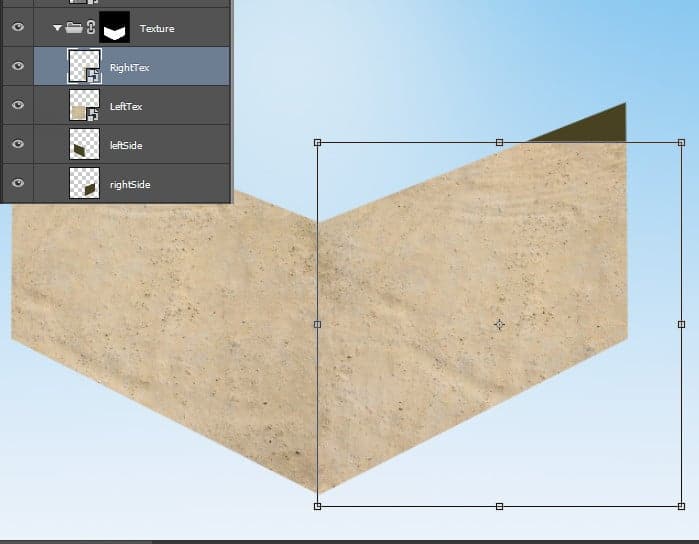Toggle visibility of the RightTex layer
The image size is (699, 544).
click(17, 66)
